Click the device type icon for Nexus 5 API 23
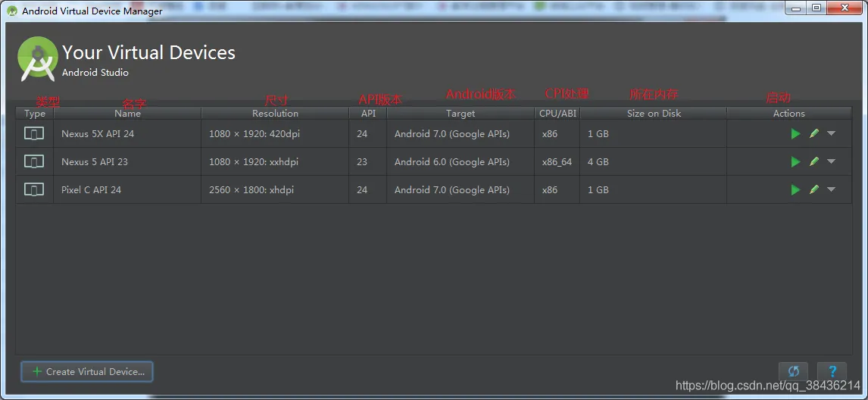868x400 pixels. pos(34,161)
